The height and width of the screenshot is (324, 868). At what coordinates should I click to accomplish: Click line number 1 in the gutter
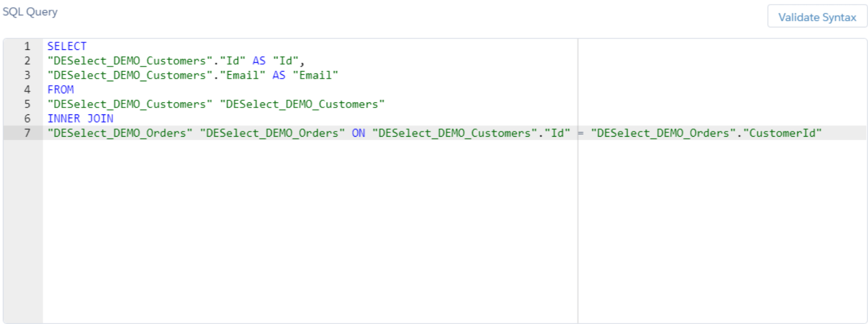point(27,46)
